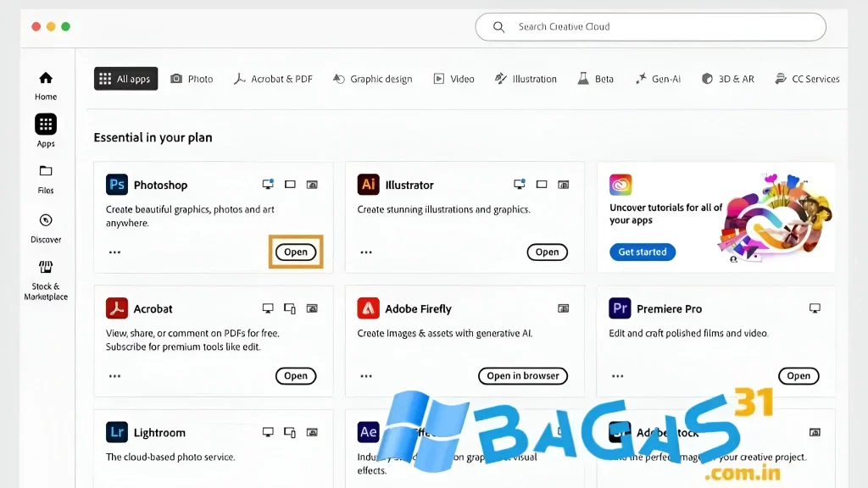Viewport: 868px width, 488px height.
Task: Open Photoshop with its Open button
Action: point(296,252)
